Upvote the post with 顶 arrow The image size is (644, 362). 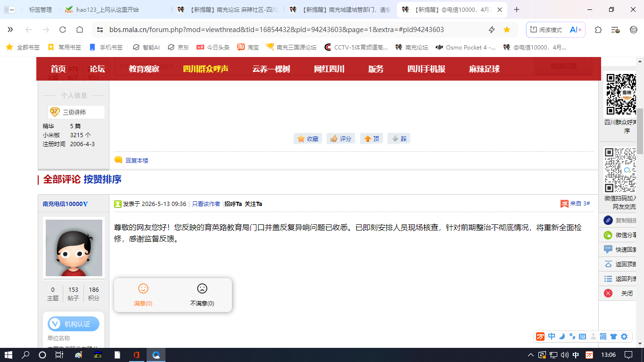click(372, 139)
